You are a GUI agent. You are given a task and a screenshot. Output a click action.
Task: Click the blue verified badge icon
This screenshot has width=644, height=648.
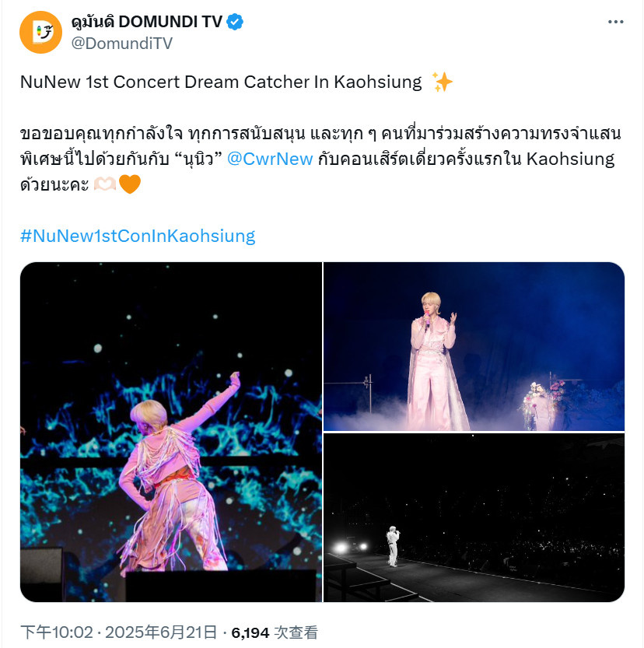tap(235, 22)
